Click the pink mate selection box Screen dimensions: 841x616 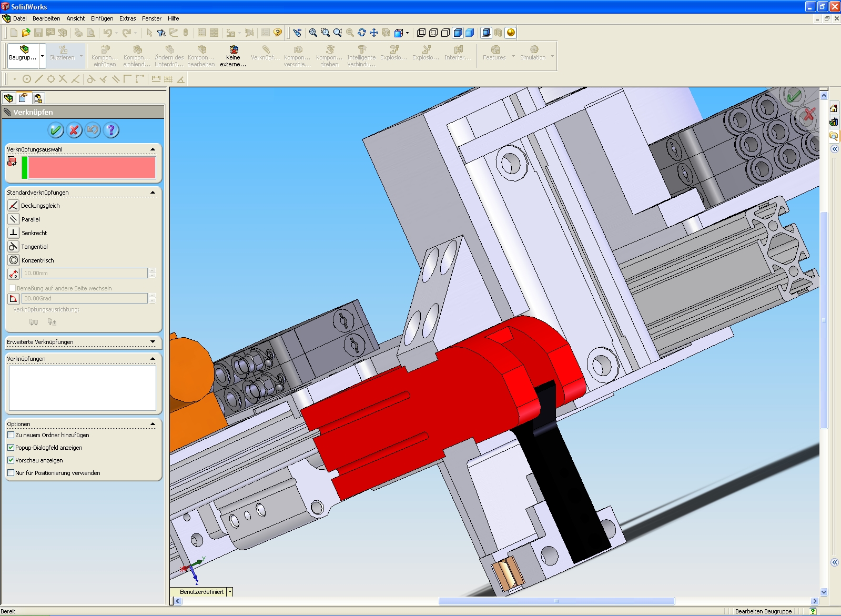92,168
